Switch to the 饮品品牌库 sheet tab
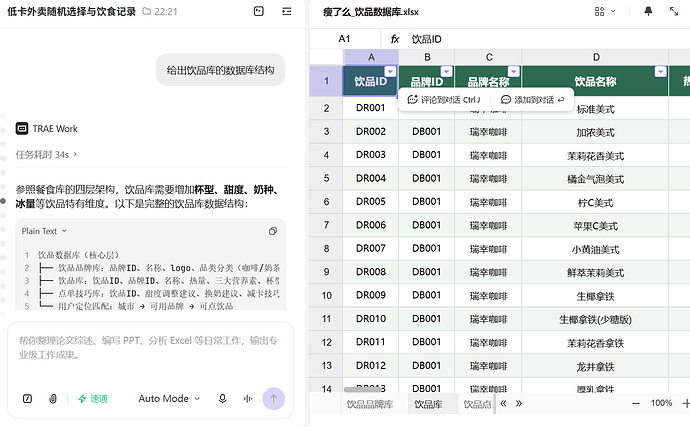Viewport: 690px width, 427px height. (370, 404)
